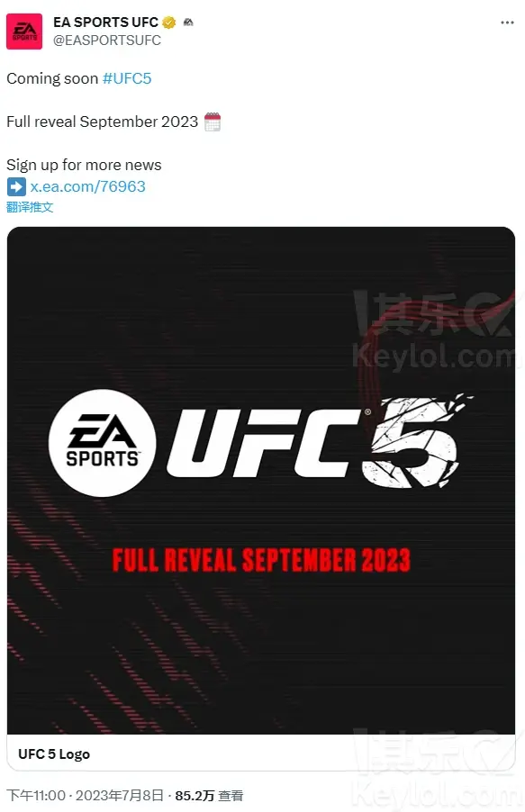The image size is (525, 812).
Task: Open the UFC 5 Logo card caption
Action: [x=54, y=754]
